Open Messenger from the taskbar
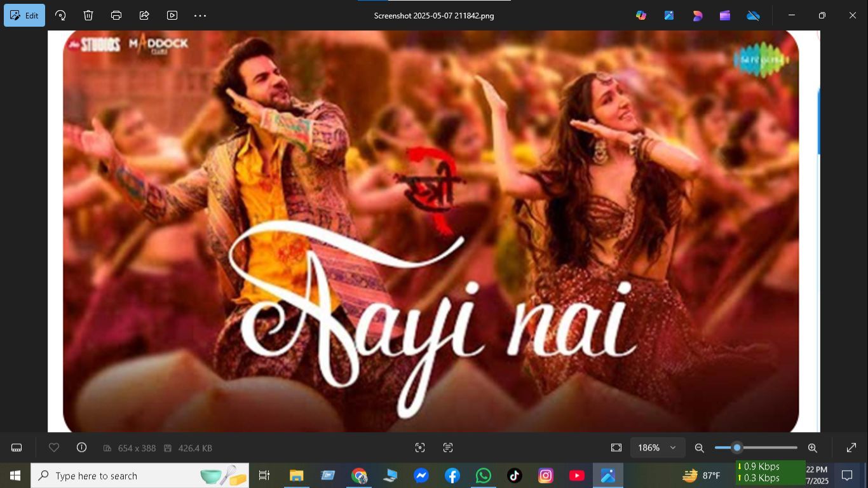868x488 pixels. coord(421,475)
